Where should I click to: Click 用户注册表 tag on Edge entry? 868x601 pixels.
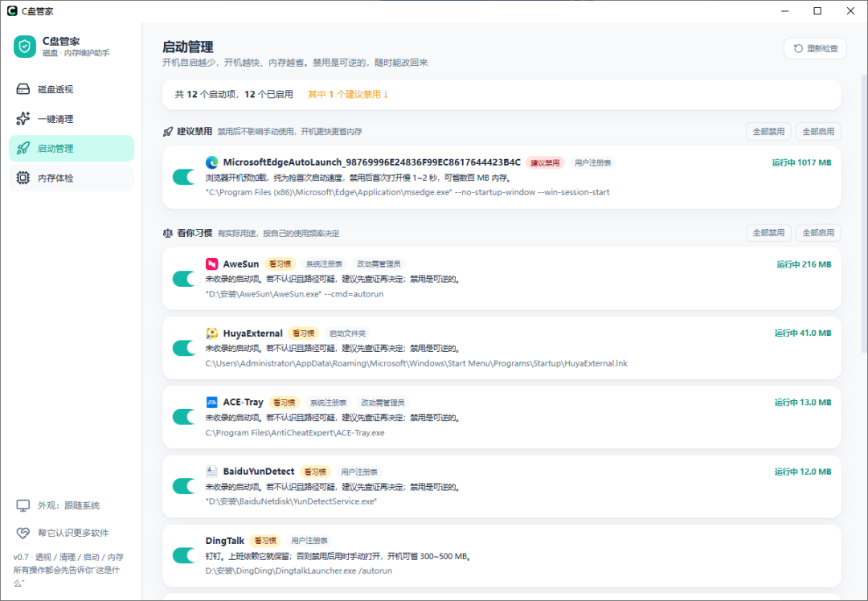pyautogui.click(x=593, y=162)
